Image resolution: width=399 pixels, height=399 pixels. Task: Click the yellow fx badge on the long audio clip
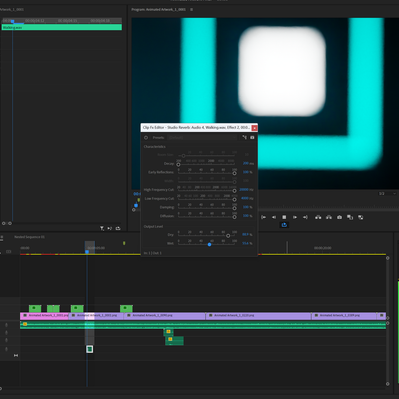(x=25, y=324)
